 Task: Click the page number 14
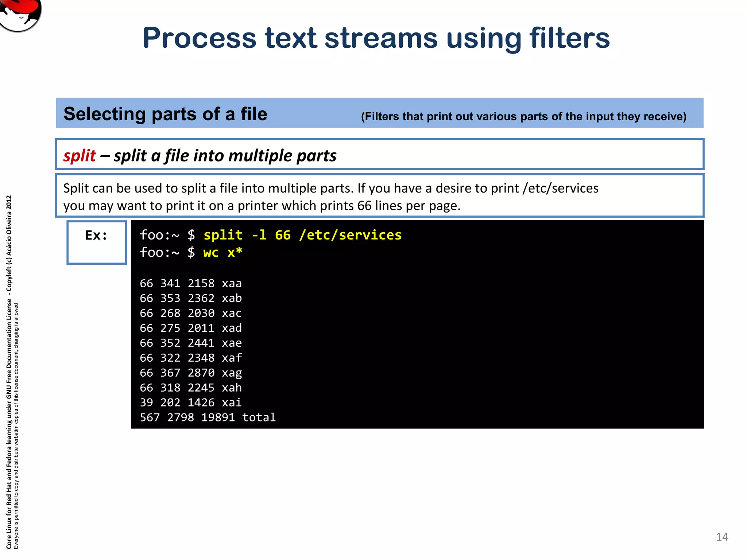[722, 537]
